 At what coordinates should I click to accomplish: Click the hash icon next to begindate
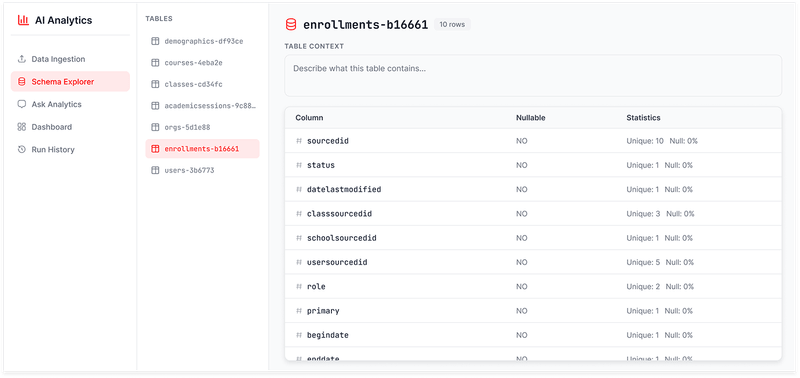[x=299, y=335]
